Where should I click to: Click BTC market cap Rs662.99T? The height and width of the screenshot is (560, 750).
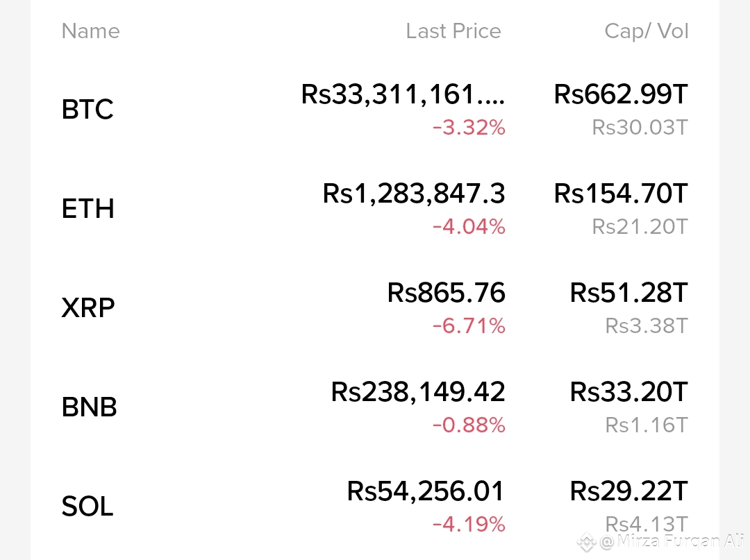tap(620, 94)
